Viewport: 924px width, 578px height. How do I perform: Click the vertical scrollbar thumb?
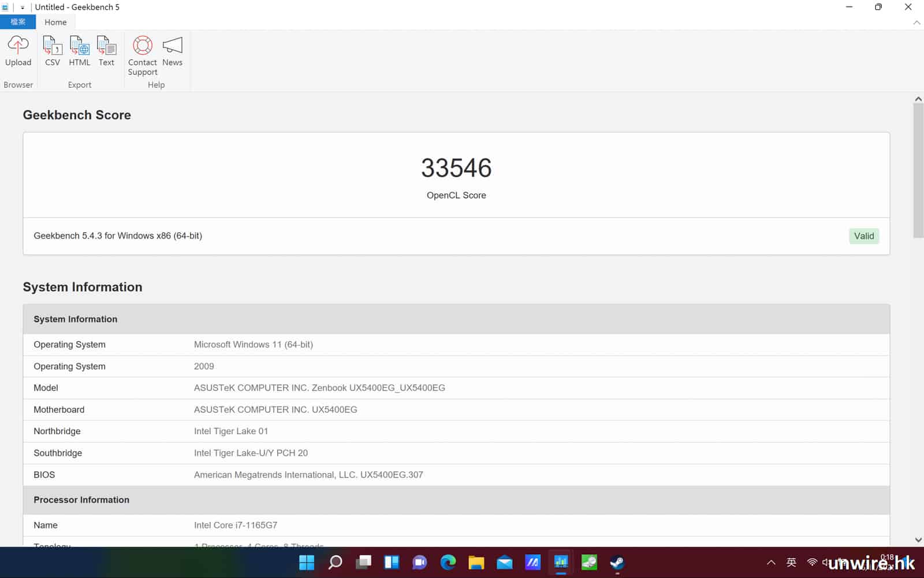[918, 170]
